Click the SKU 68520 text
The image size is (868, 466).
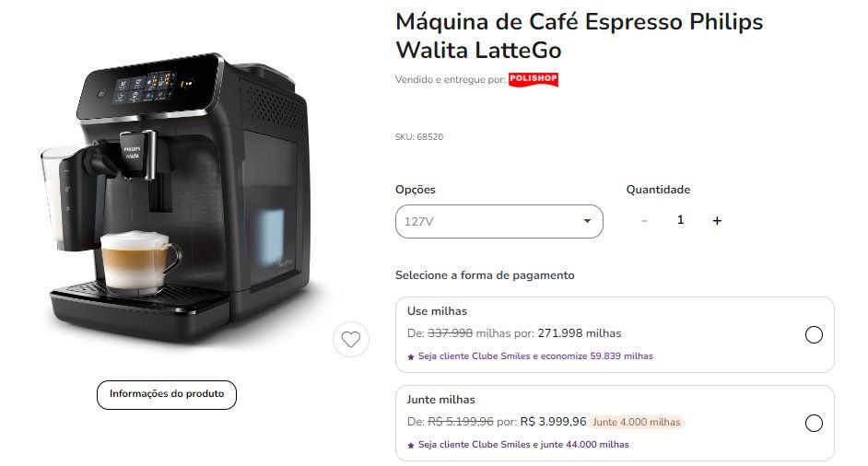[419, 136]
